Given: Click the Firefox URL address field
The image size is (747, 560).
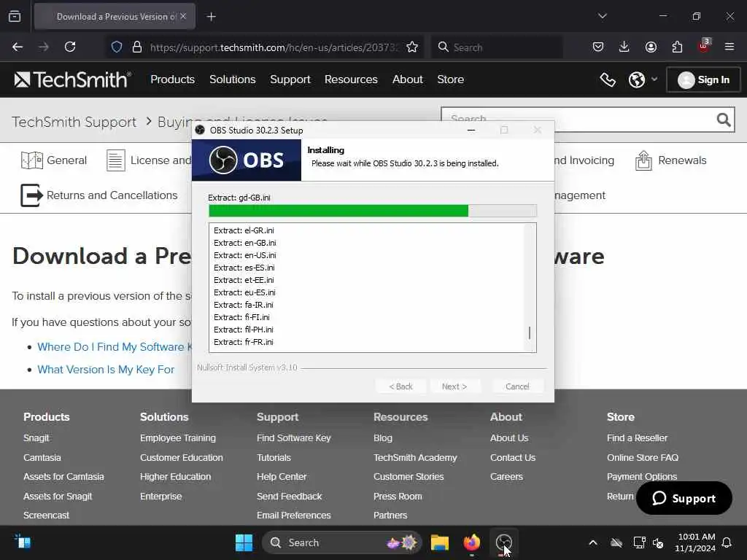Looking at the screenshot, I should (x=274, y=47).
